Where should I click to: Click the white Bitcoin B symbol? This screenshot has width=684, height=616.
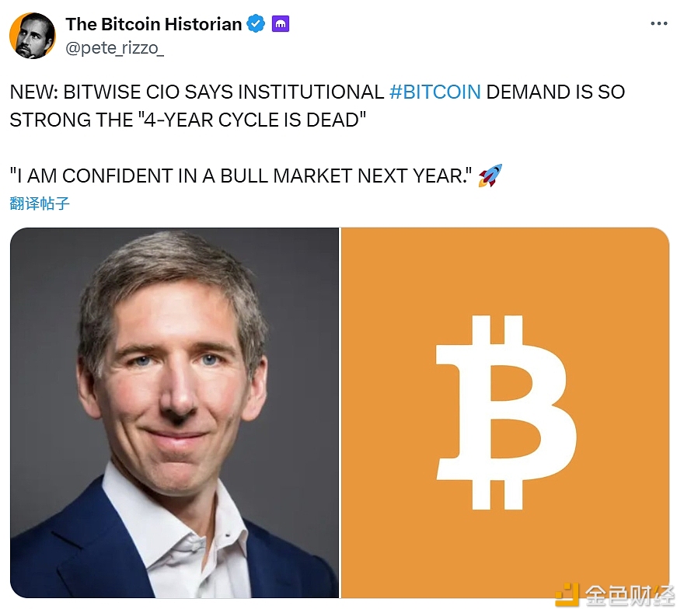pyautogui.click(x=506, y=412)
